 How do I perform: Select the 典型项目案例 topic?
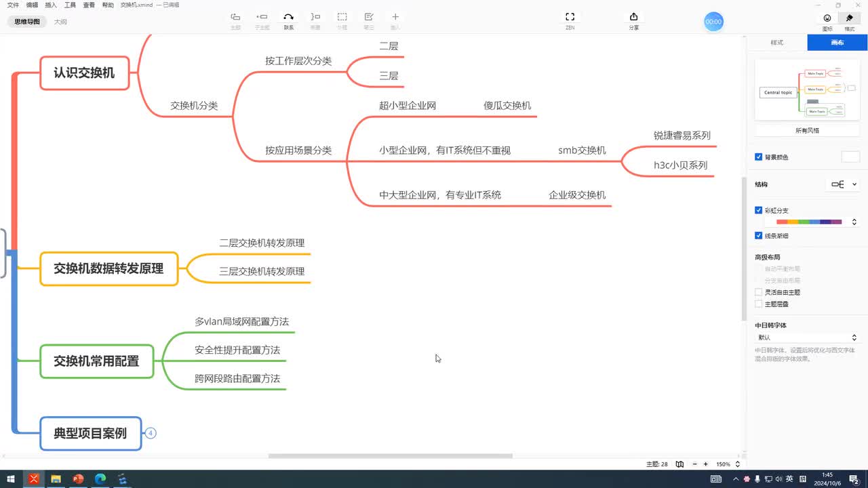click(x=91, y=433)
